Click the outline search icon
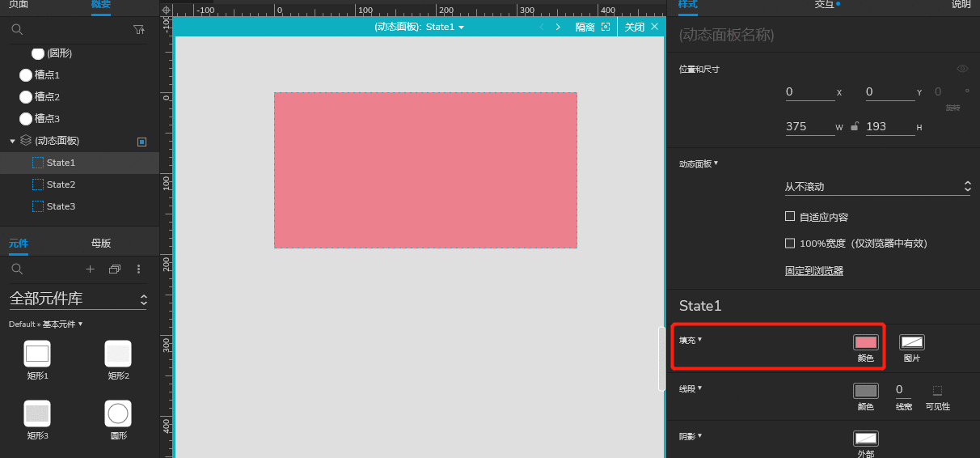980x458 pixels. (16, 29)
